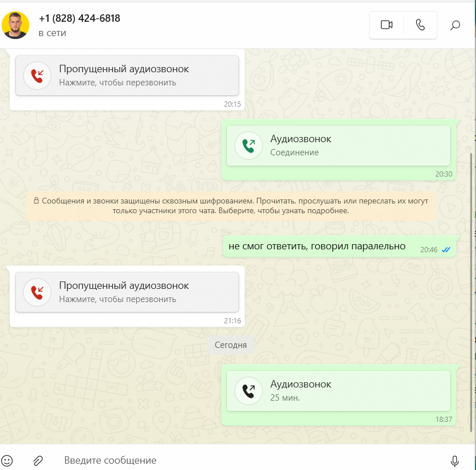Click the red missed call icon at 20:15

click(37, 76)
